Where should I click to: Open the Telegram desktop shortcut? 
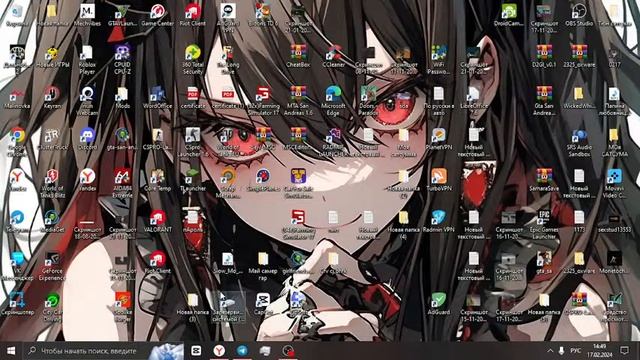pyautogui.click(x=17, y=221)
